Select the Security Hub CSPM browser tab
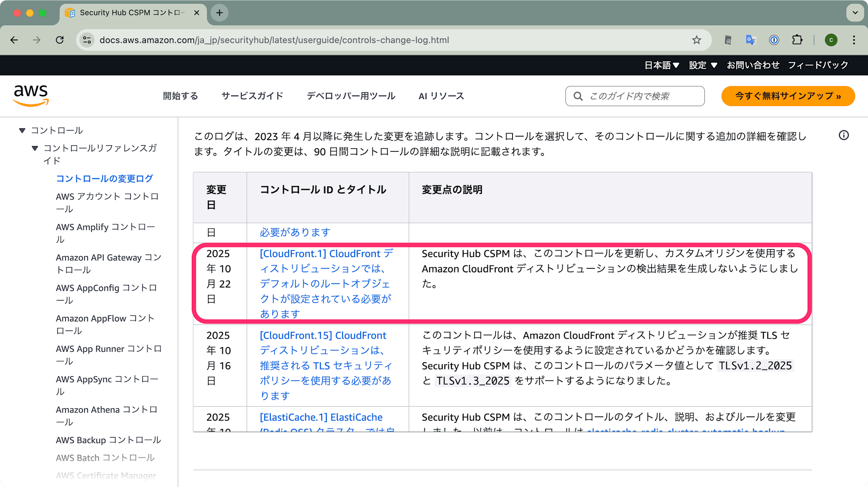Viewport: 868px width, 487px height. click(132, 13)
